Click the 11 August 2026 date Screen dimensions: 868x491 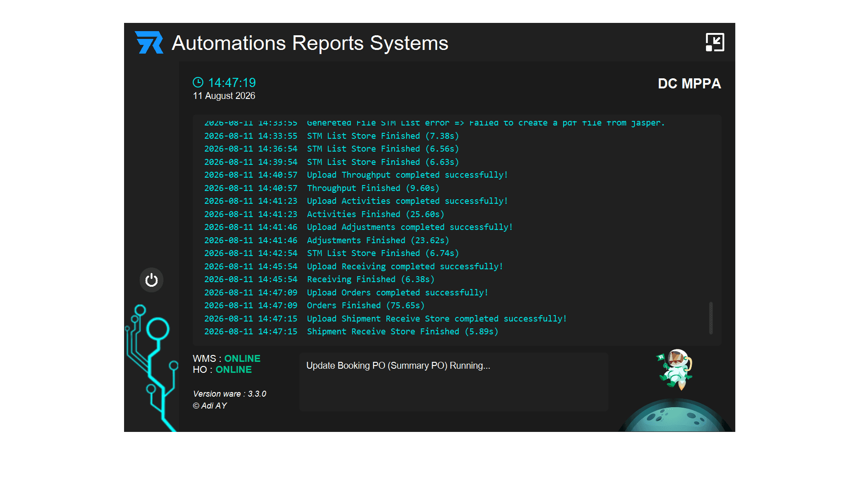pos(224,96)
